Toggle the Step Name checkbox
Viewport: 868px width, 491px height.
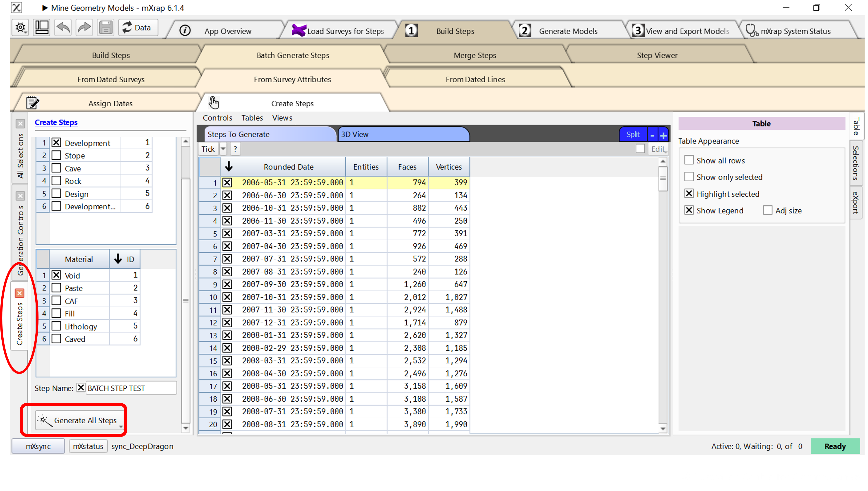click(x=81, y=388)
